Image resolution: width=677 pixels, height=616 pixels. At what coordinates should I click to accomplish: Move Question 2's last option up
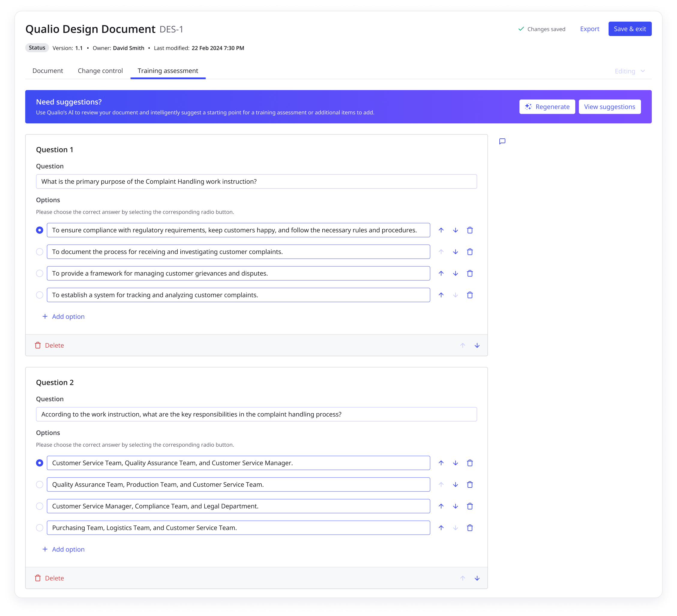coord(441,528)
